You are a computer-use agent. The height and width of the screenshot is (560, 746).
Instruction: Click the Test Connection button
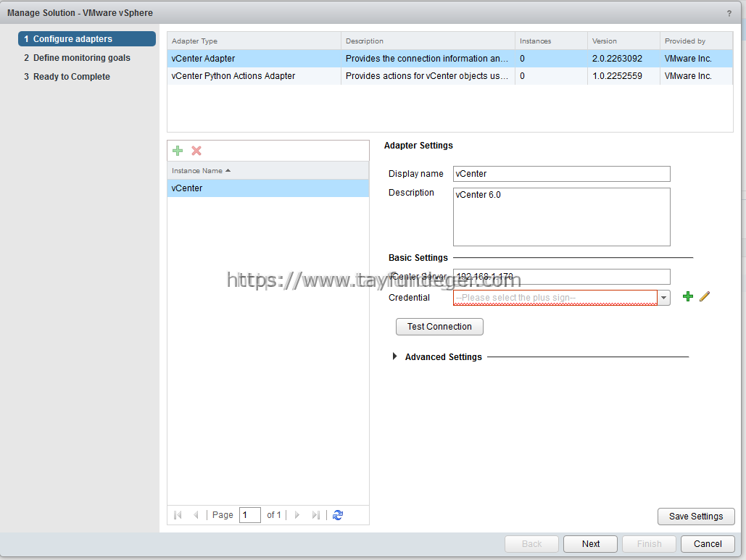(439, 327)
